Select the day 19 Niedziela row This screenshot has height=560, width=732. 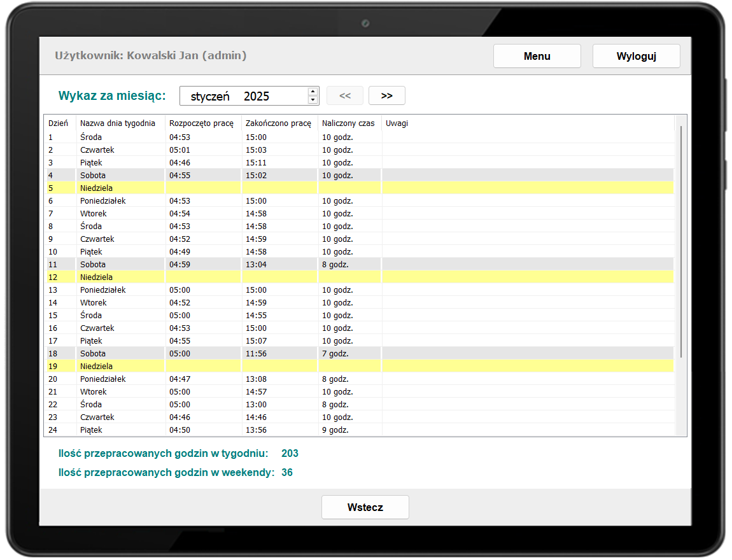(x=360, y=367)
